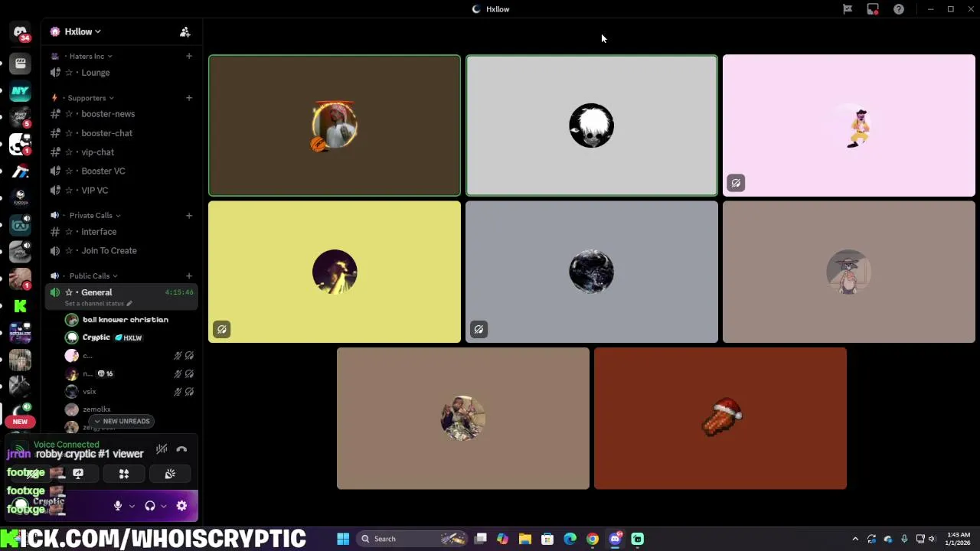
Task: Open Discord direct messages home icon
Action: [x=20, y=32]
